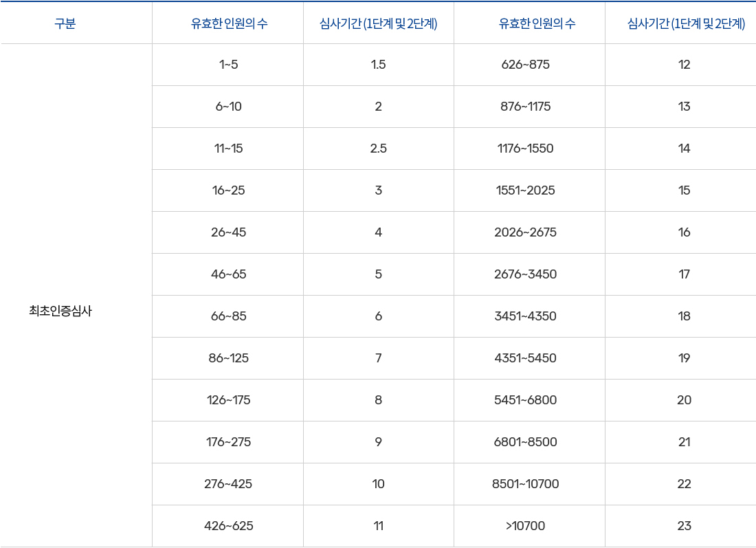Select the 276~425 headcount cell
Viewport: 756px width, 548px height.
pyautogui.click(x=229, y=484)
